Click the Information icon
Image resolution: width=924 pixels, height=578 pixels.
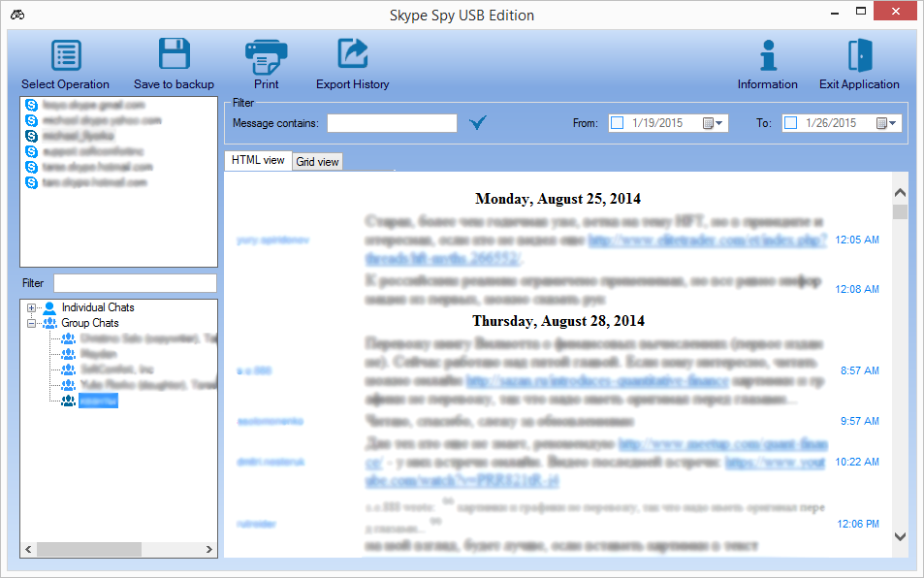[x=767, y=54]
